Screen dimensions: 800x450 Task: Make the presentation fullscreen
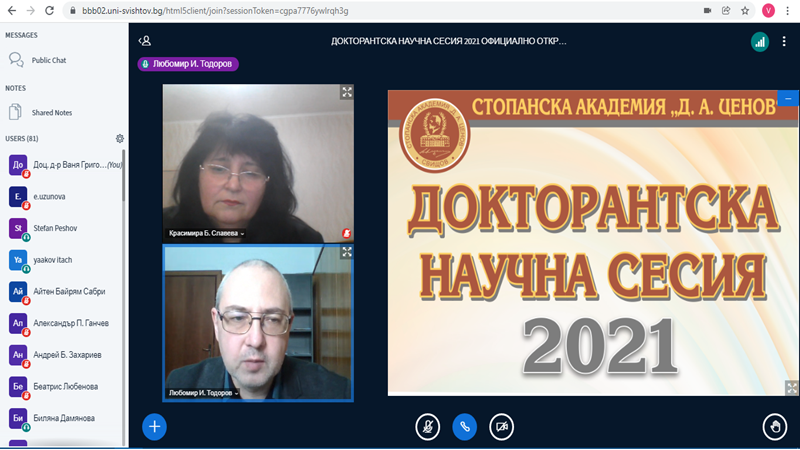pyautogui.click(x=791, y=388)
